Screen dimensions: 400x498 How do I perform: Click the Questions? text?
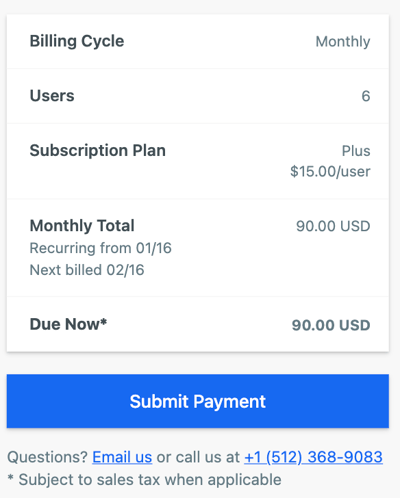(47, 457)
